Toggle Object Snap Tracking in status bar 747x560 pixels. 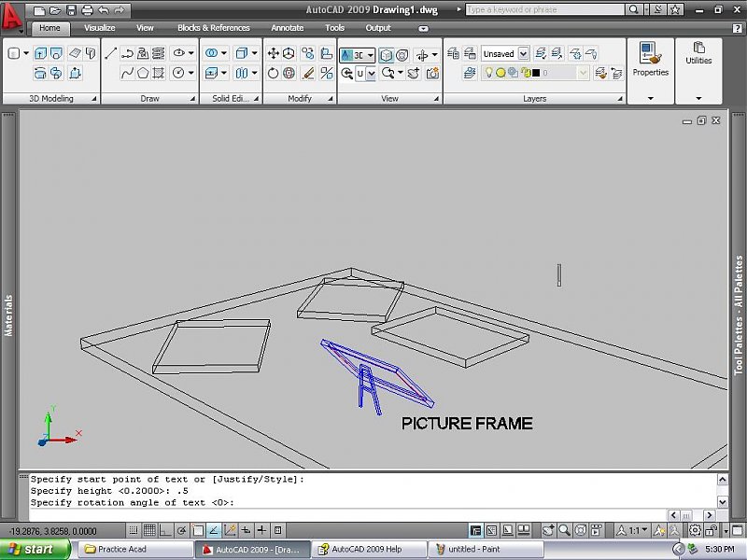pos(214,530)
